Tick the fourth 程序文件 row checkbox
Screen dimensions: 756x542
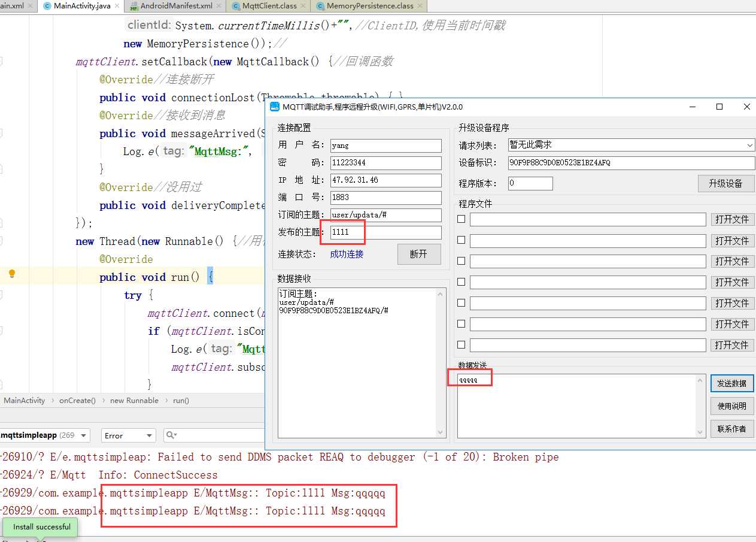point(461,282)
